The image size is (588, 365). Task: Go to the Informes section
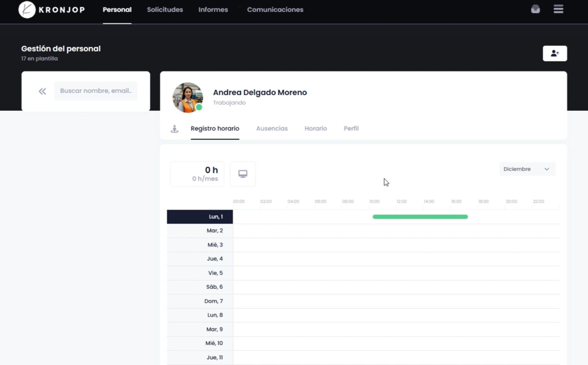click(x=213, y=10)
